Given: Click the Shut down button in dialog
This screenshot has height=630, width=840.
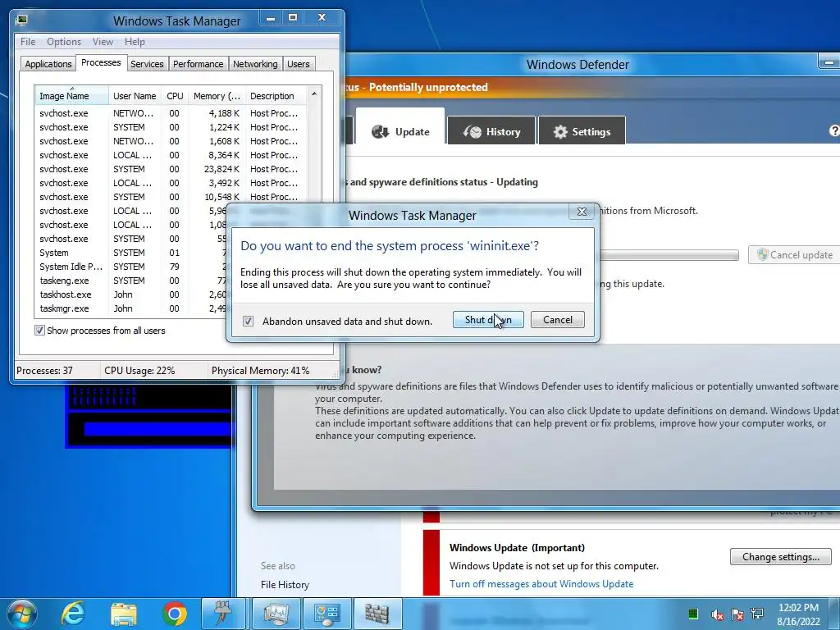Looking at the screenshot, I should [488, 320].
